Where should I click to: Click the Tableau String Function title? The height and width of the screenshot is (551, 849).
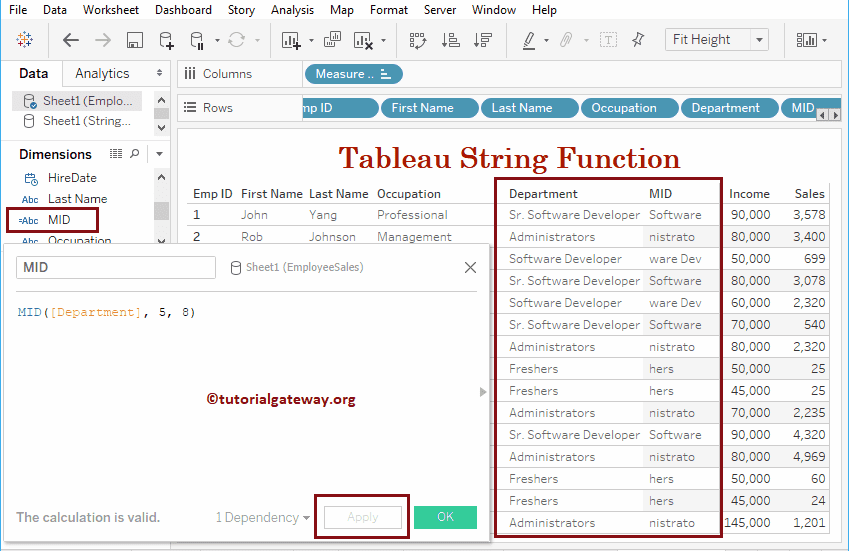[x=509, y=158]
